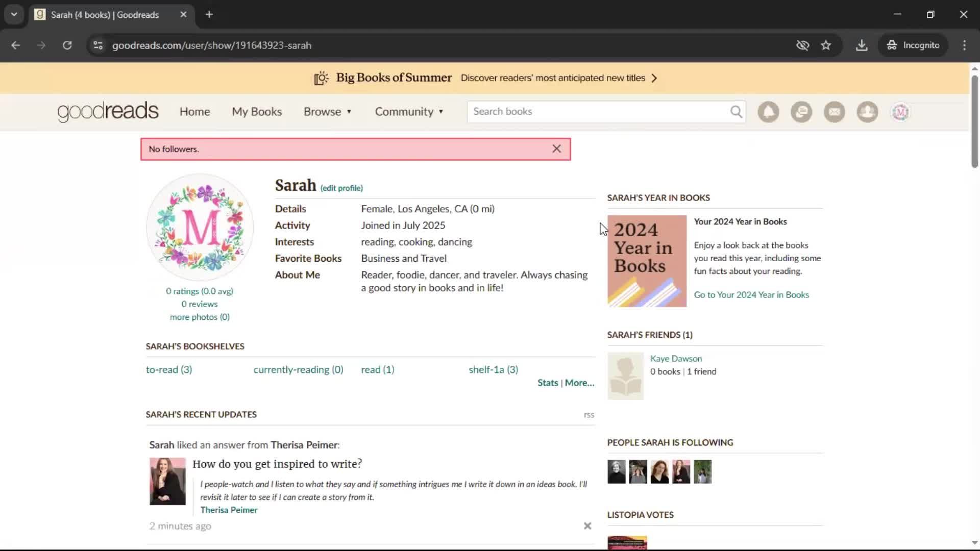Click the Listopia Votes book thumbnail
The height and width of the screenshot is (551, 980).
[627, 542]
